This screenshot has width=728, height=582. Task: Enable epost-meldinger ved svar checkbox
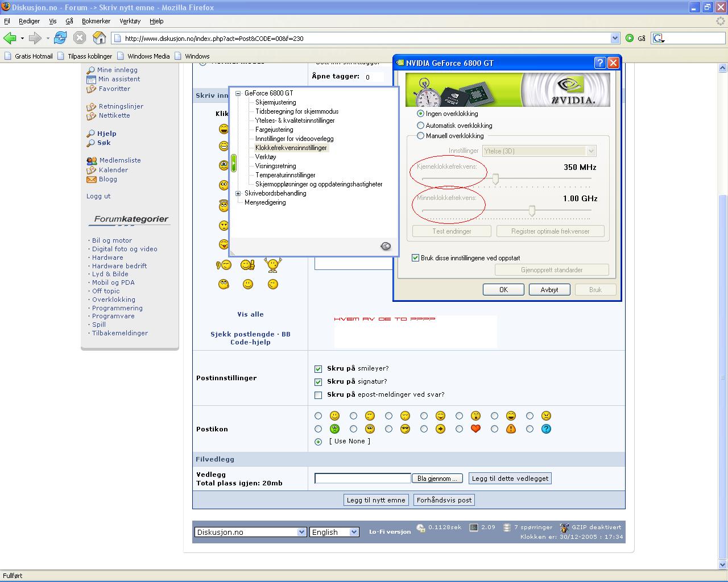click(318, 395)
